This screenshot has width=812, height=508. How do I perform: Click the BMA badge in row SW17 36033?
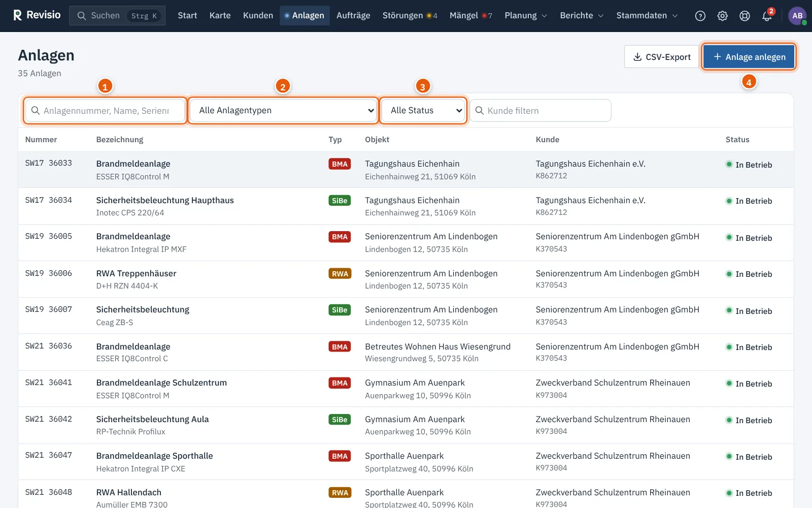[x=340, y=164]
